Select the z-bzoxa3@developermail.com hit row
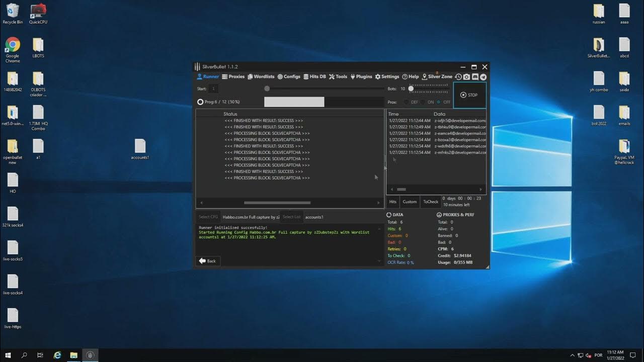The image size is (644, 362). tap(436, 140)
